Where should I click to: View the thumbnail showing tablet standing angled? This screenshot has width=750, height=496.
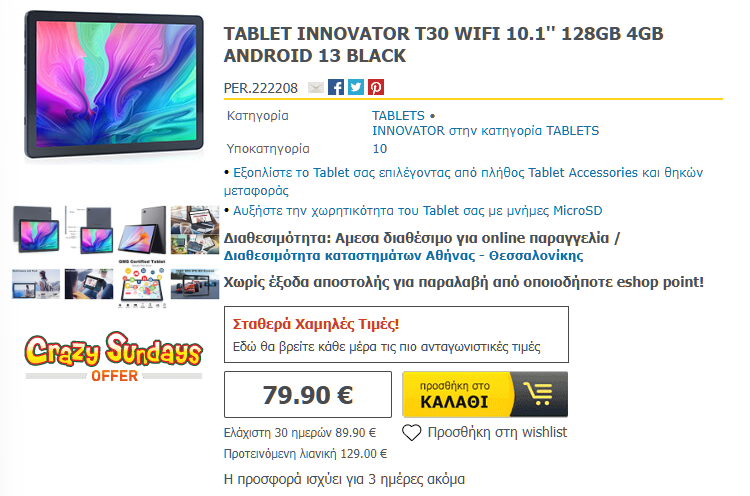[x=143, y=230]
